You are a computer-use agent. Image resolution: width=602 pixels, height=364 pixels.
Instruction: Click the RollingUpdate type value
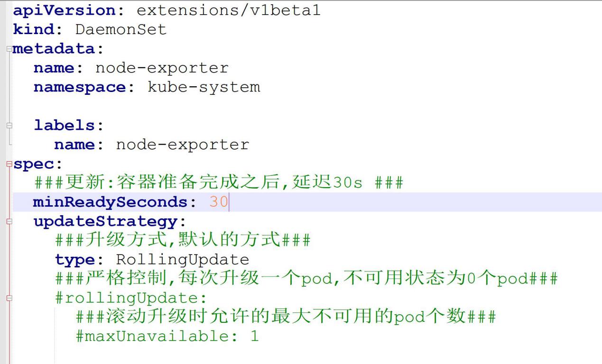coord(182,260)
